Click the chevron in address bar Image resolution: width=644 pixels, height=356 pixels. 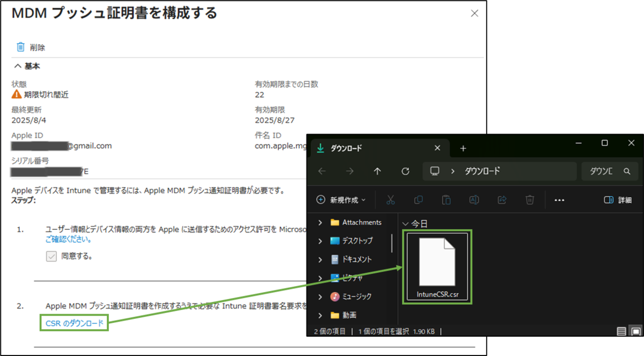453,171
